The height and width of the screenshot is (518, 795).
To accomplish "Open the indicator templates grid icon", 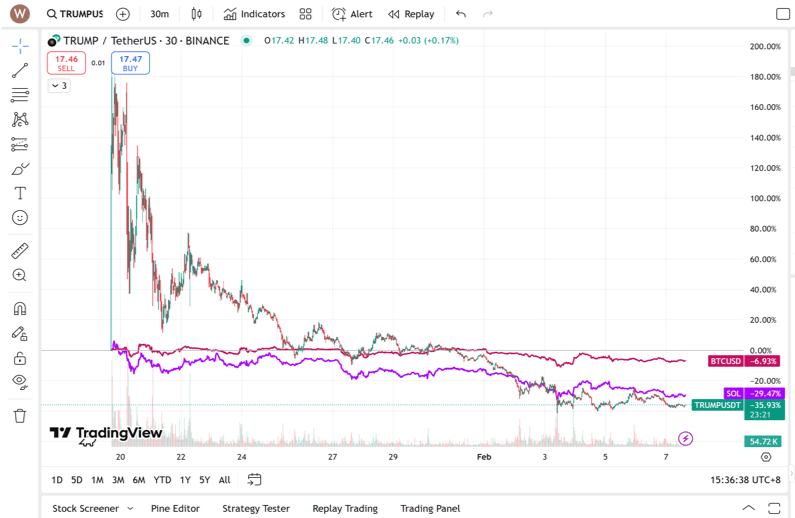I will click(305, 14).
